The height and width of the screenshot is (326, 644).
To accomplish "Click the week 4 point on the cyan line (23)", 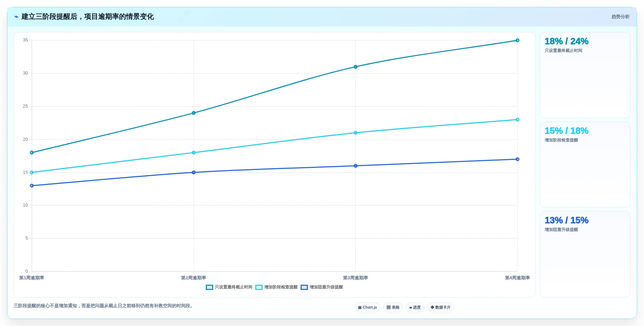I will pyautogui.click(x=517, y=119).
